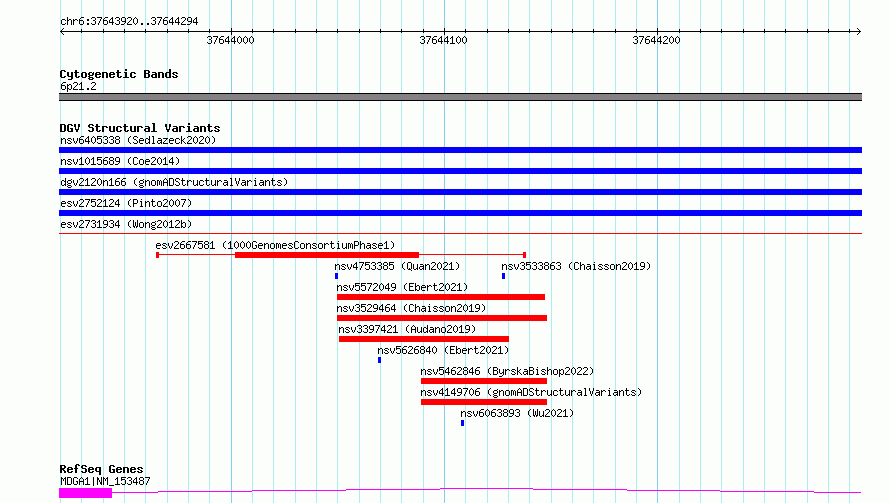Click the nsv6405338 (Sedlazeck2020) variant label
The width and height of the screenshot is (890, 503).
coord(138,140)
